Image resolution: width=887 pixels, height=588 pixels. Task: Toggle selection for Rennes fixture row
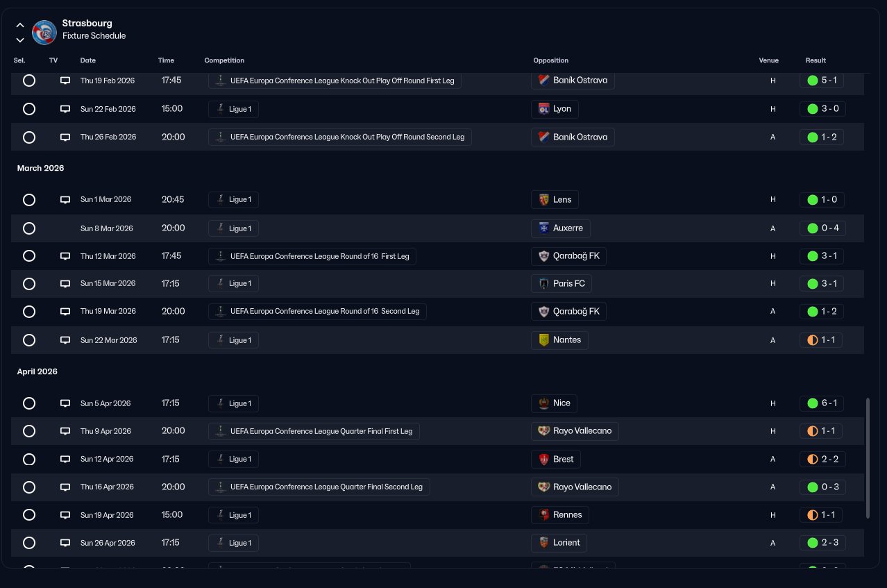coord(29,515)
